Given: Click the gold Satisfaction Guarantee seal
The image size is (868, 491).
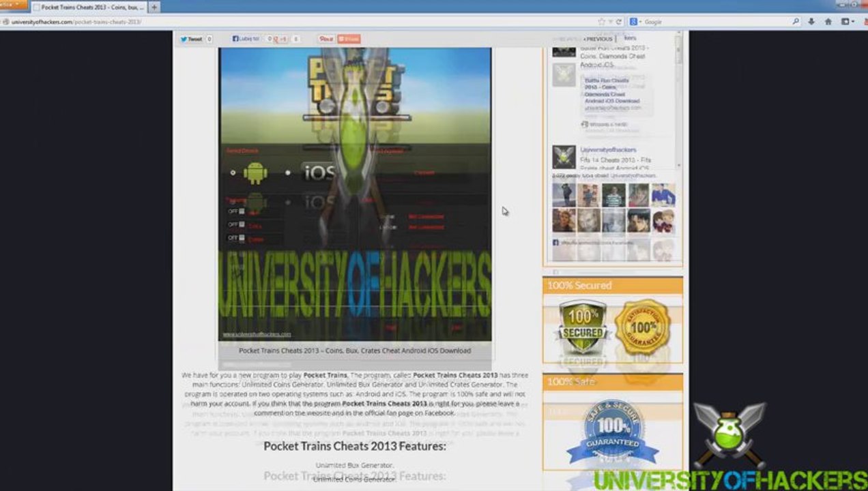Looking at the screenshot, I should coord(643,327).
